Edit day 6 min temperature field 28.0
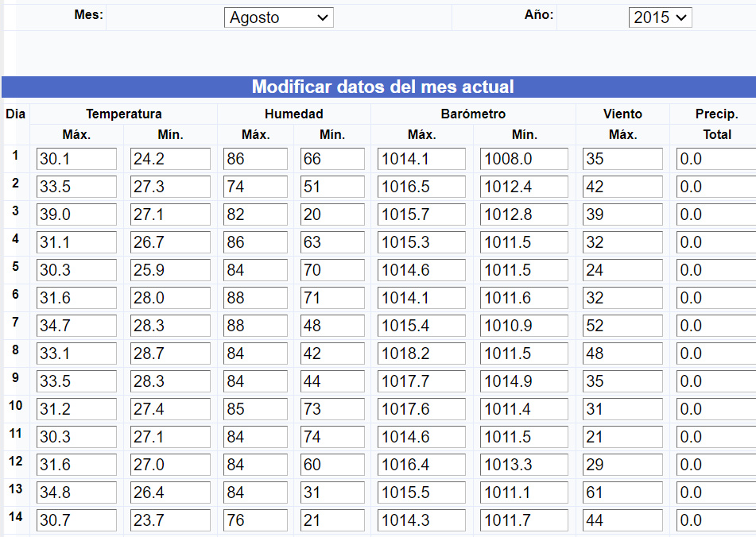The width and height of the screenshot is (756, 537). 170,298
